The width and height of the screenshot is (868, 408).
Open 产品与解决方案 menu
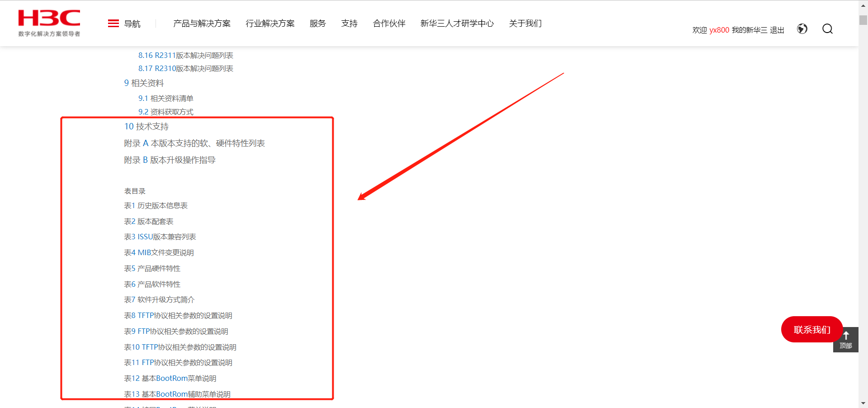[202, 24]
